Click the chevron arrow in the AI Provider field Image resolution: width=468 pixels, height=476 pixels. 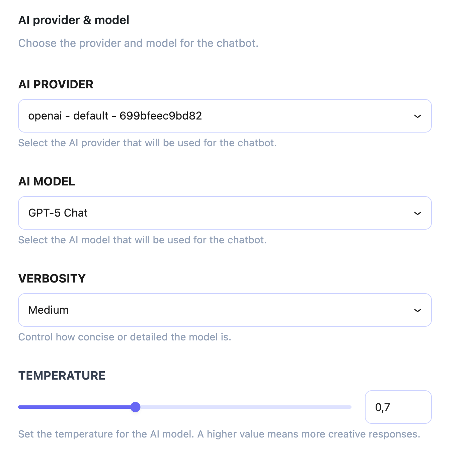click(x=417, y=116)
